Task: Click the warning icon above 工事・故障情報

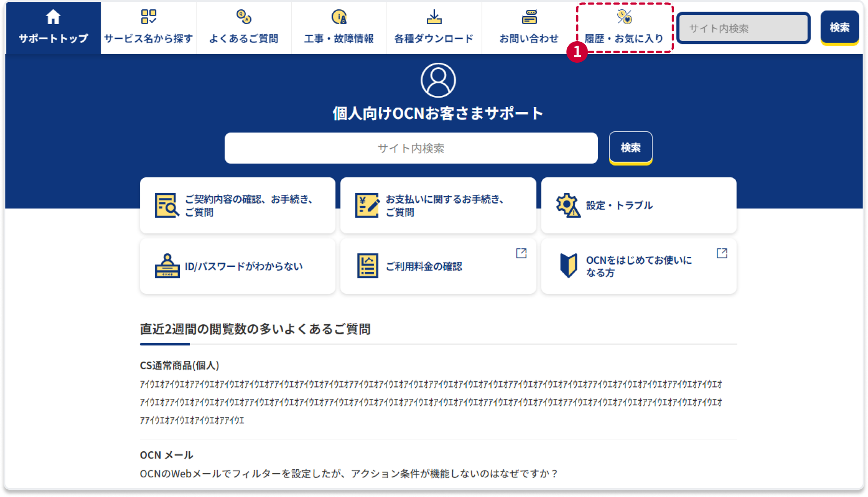Action: point(339,17)
